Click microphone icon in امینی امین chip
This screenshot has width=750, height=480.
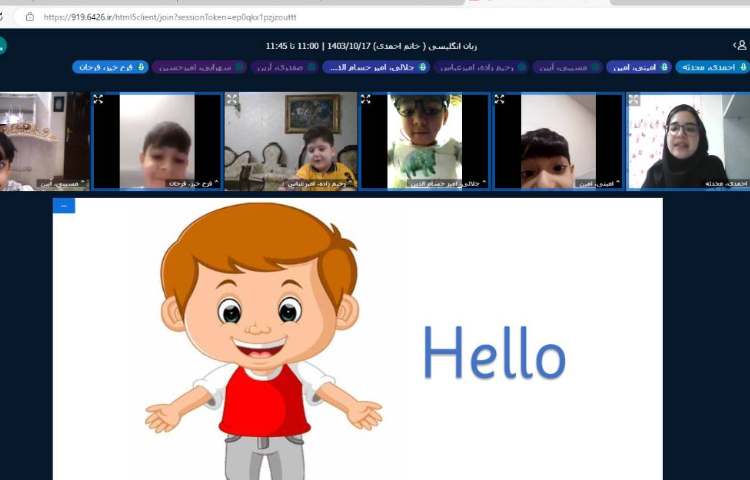point(664,67)
